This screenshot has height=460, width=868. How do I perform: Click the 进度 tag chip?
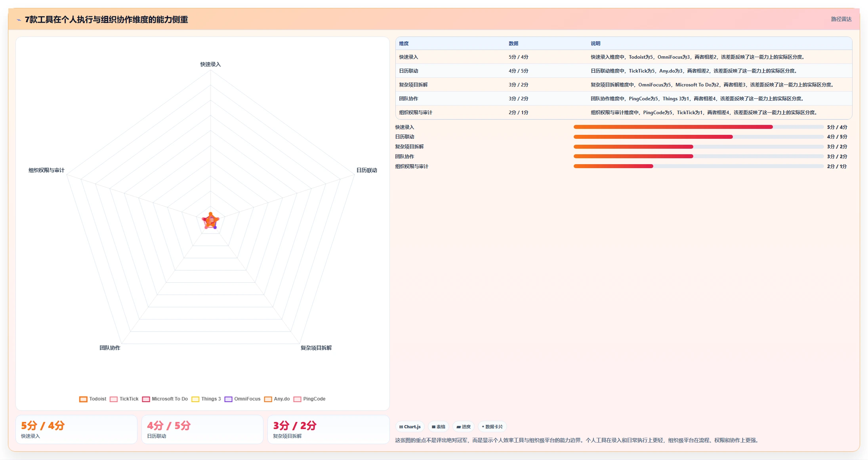(x=464, y=427)
